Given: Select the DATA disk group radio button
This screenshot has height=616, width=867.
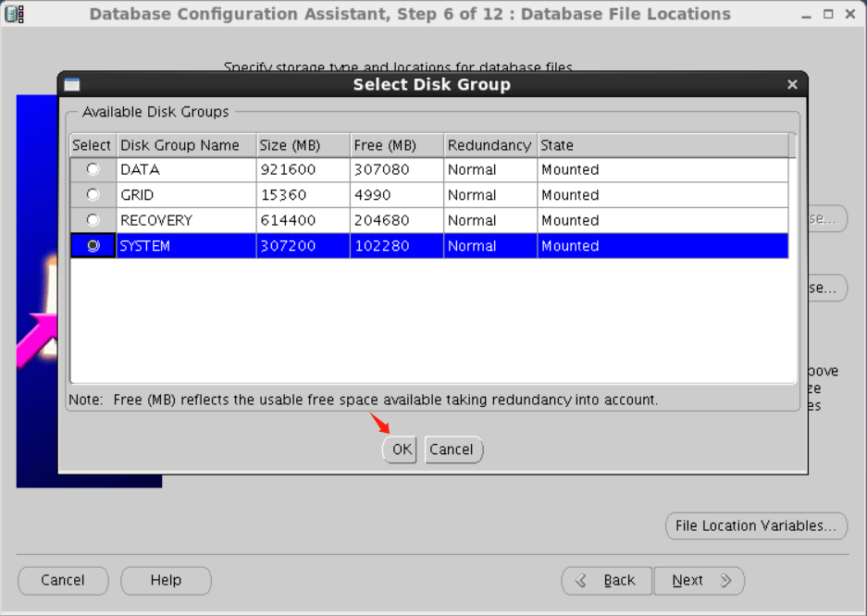Looking at the screenshot, I should [93, 169].
